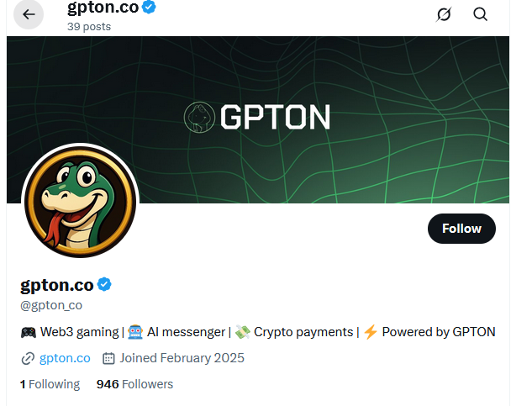The height and width of the screenshot is (406, 532).
Task: Click the GPTON logo emblem in banner
Action: (199, 117)
